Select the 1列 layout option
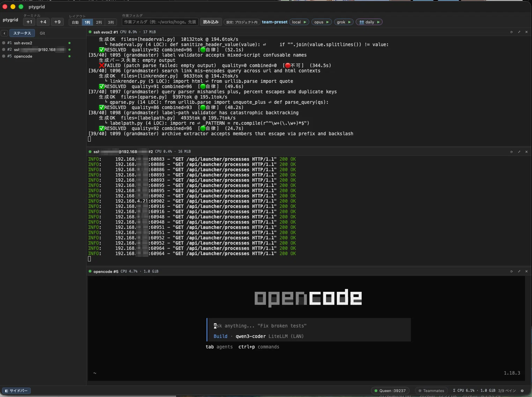The width and height of the screenshot is (532, 397). point(87,22)
